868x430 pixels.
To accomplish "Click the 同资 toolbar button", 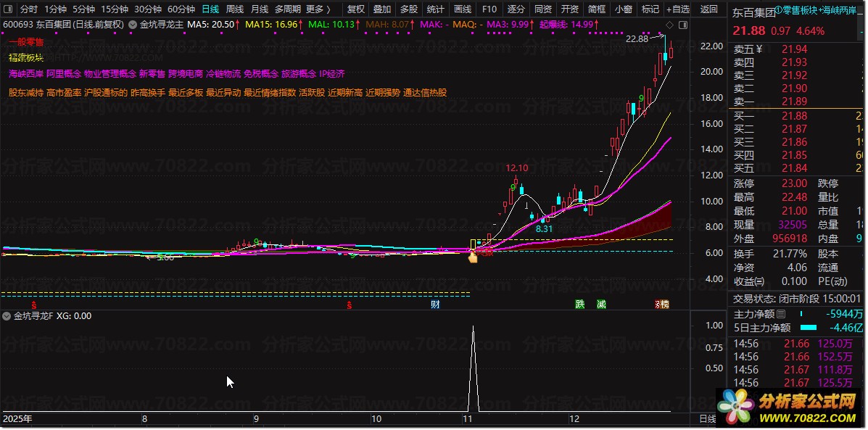I will (x=543, y=9).
